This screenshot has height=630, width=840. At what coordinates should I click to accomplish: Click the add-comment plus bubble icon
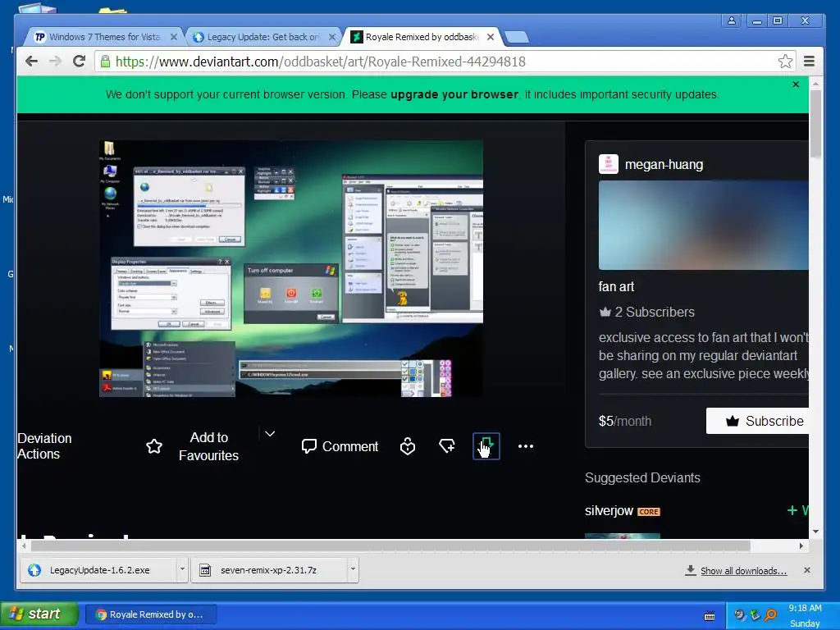click(447, 446)
